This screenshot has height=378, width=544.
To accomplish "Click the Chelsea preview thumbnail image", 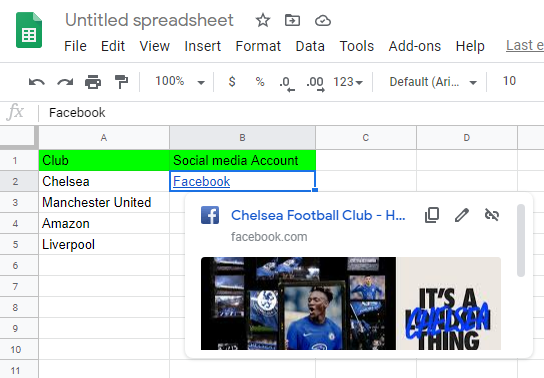I will [x=351, y=303].
